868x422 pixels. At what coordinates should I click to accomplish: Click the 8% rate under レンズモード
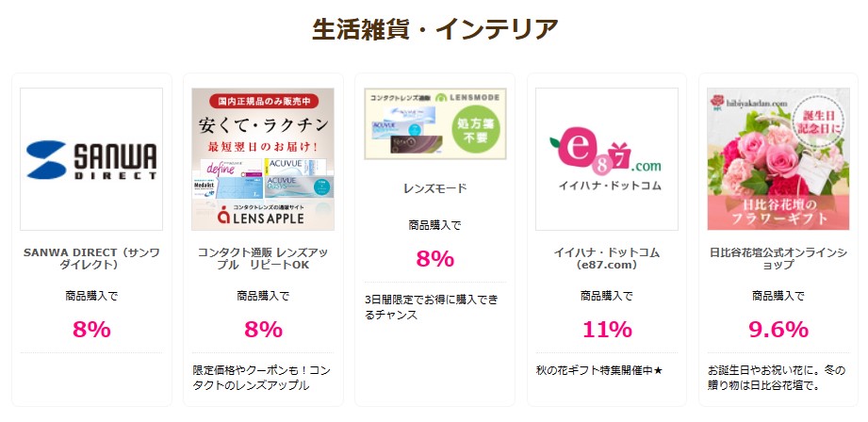pos(435,259)
